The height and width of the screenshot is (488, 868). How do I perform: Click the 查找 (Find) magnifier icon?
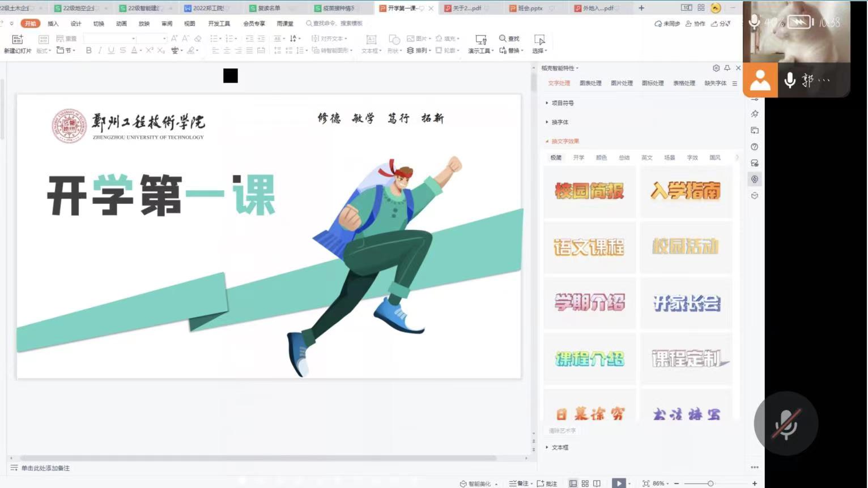[x=503, y=38]
